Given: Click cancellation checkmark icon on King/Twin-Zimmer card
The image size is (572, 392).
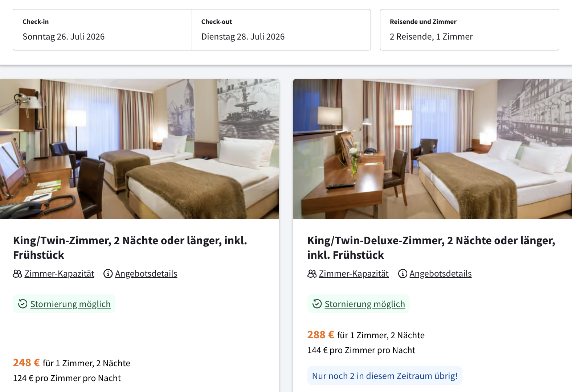Looking at the screenshot, I should coord(23,304).
